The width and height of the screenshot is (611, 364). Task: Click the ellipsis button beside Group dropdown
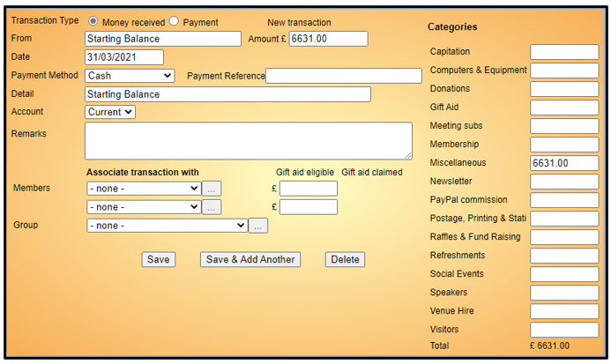click(x=257, y=226)
